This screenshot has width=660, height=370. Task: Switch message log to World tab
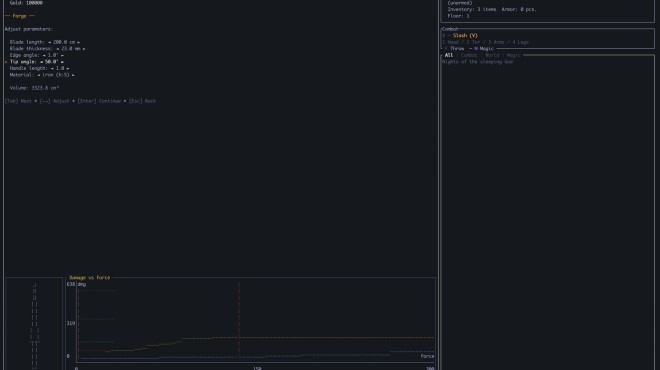click(x=492, y=55)
